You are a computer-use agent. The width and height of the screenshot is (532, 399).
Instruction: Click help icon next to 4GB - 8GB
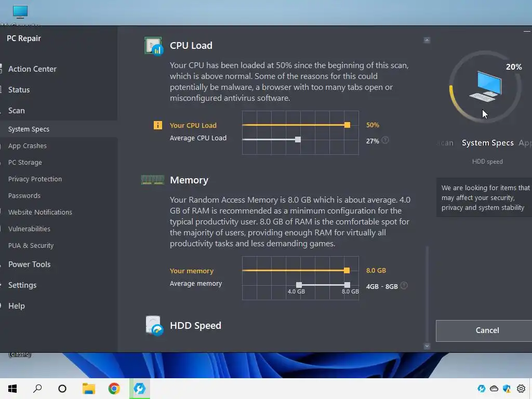pos(404,286)
